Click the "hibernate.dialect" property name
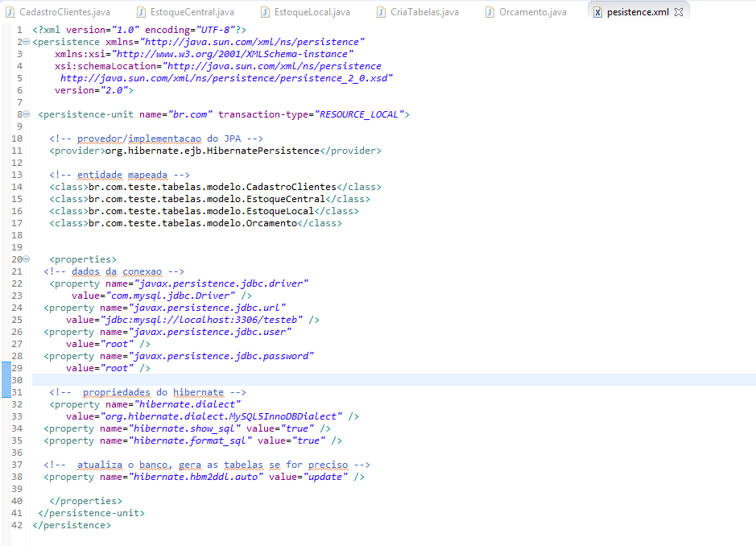The height and width of the screenshot is (546, 756). (x=187, y=404)
